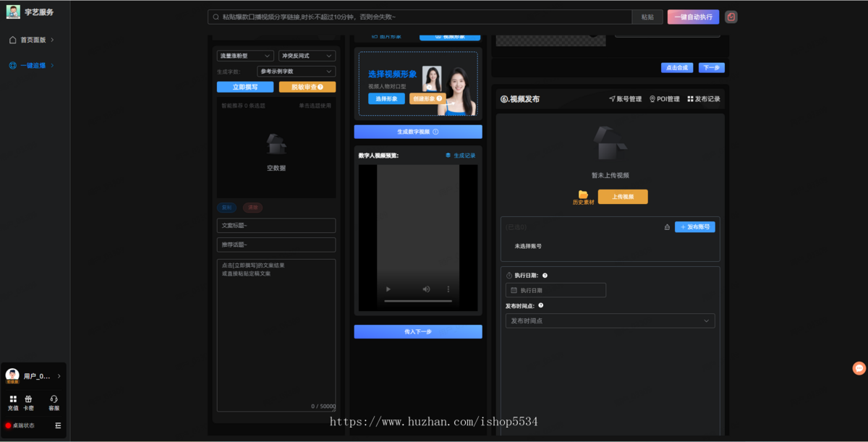Contact 客服 via the headset icon
The height and width of the screenshot is (442, 868).
(54, 399)
